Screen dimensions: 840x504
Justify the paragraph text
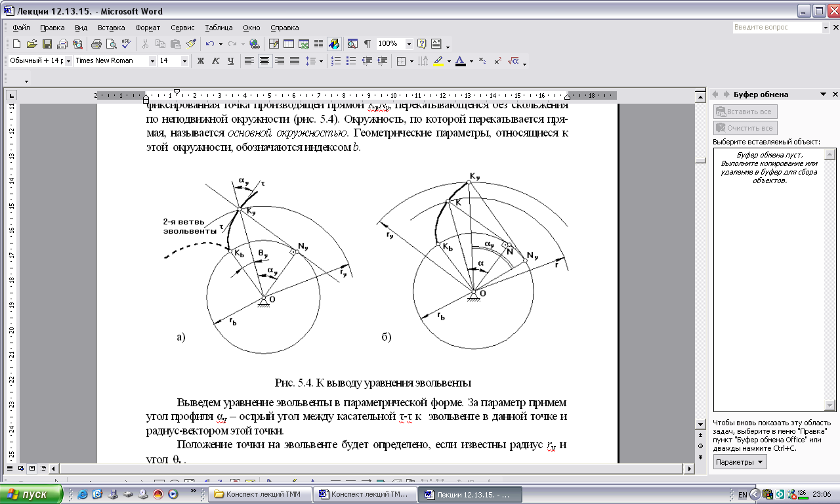coord(295,61)
